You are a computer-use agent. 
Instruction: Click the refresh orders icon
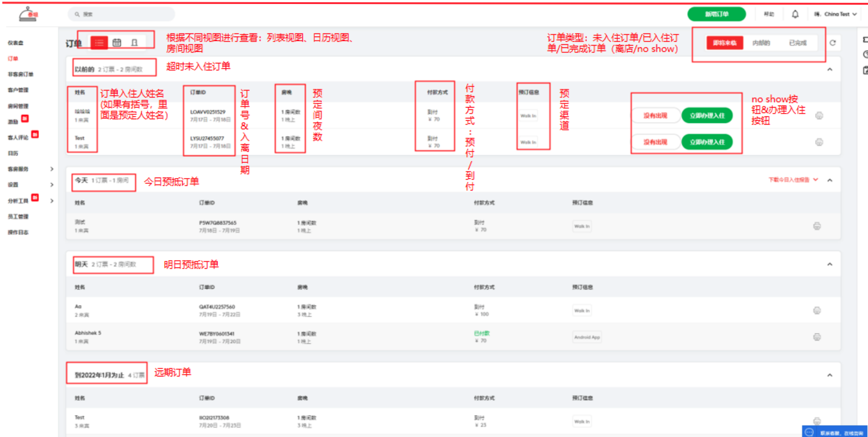coord(833,43)
